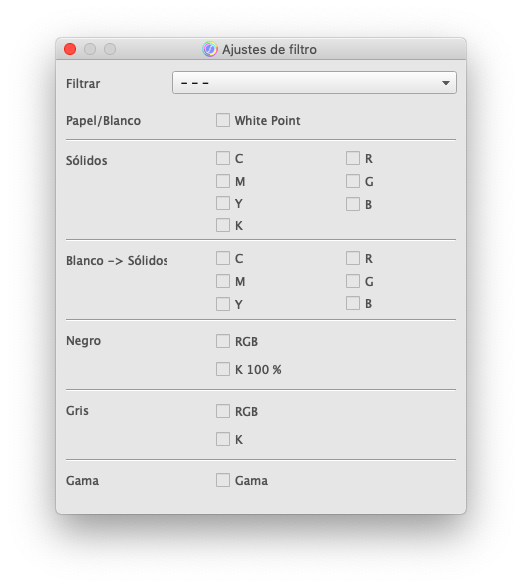Screen dimensions: 522x588
Task: Tick B checkbox in Sólidos section
Action: click(353, 204)
